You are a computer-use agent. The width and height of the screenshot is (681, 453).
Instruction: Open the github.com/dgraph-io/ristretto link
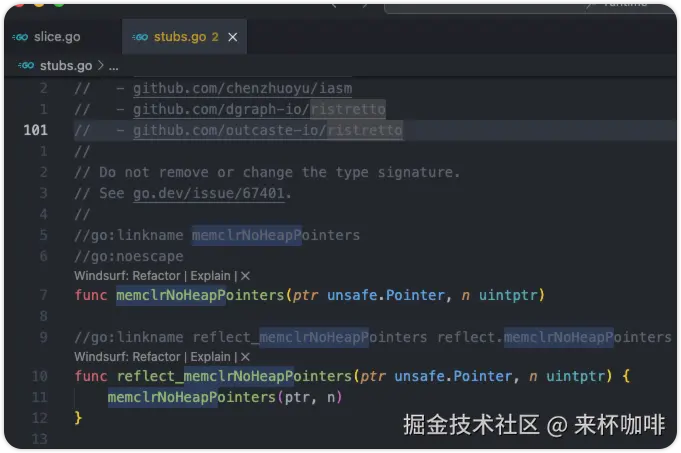(259, 109)
